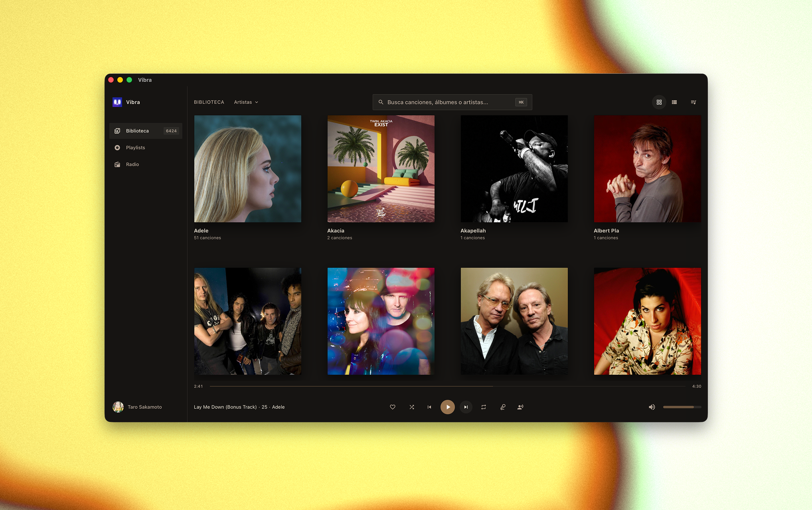Click the Playlists disc icon
This screenshot has height=510, width=812.
(117, 148)
